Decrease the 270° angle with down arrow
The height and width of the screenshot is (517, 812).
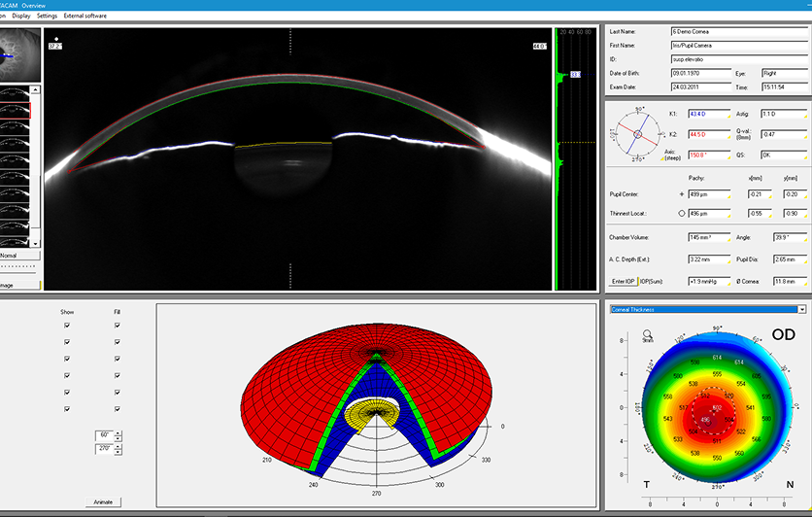[118, 452]
